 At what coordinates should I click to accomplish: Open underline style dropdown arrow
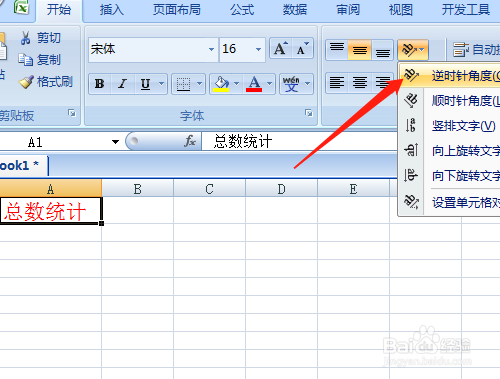point(161,83)
